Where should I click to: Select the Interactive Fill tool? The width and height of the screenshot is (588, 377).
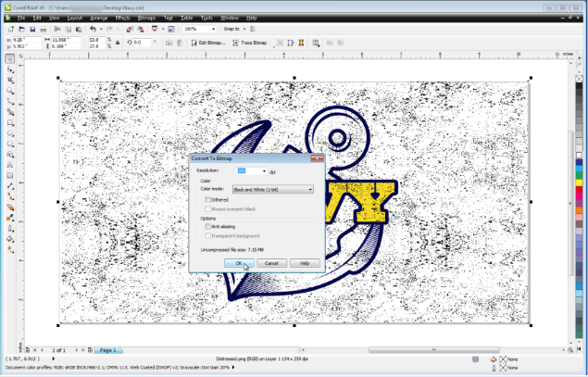tap(10, 249)
